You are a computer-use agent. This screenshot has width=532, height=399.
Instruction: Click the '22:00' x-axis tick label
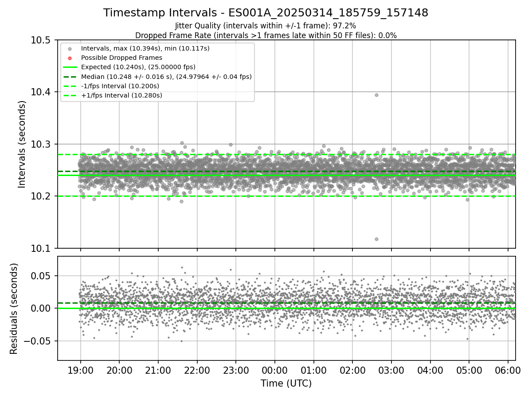tap(197, 370)
